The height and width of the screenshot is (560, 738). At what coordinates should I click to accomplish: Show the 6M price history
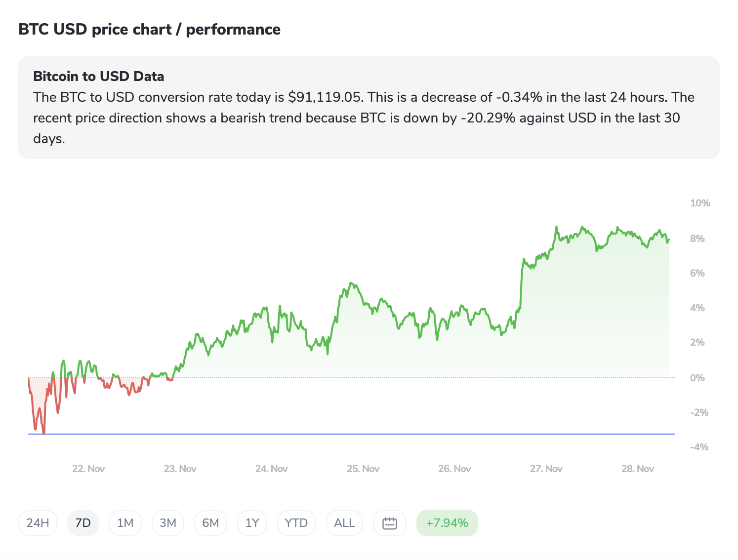210,523
